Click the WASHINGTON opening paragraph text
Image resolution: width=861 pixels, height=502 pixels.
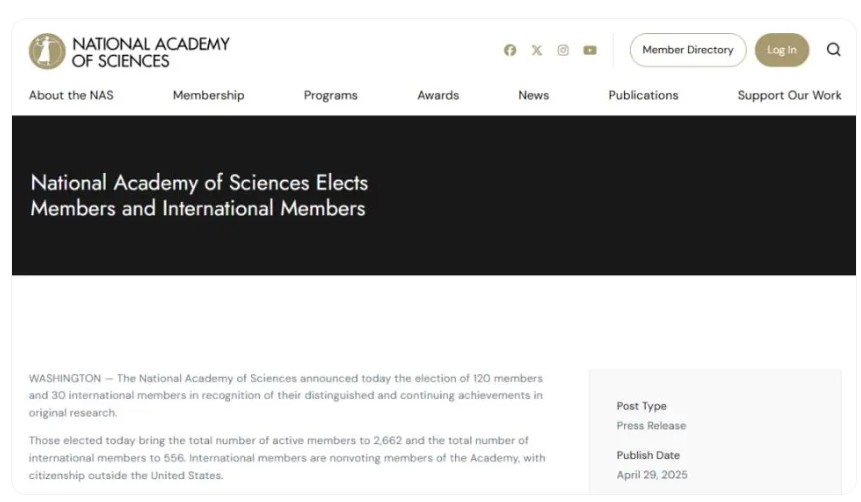point(286,395)
